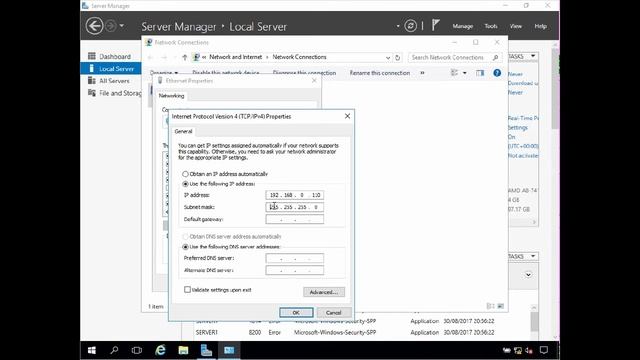Expand the events section chevron
Image resolution: width=640 pixels, height=360 pixels.
click(528, 275)
